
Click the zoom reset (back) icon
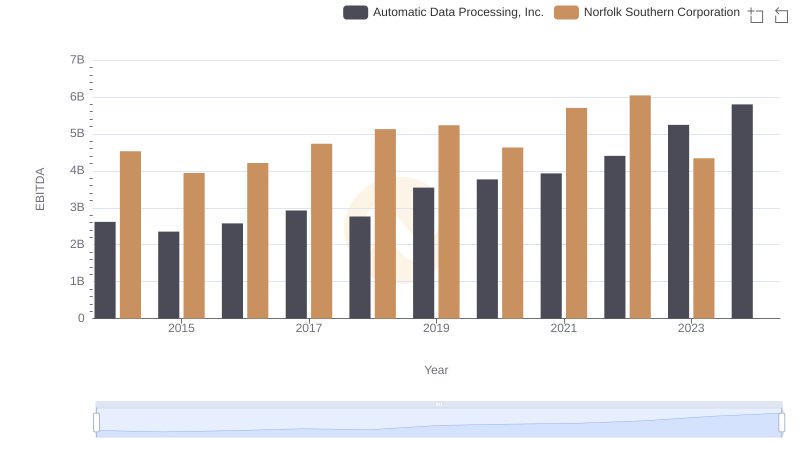point(781,15)
